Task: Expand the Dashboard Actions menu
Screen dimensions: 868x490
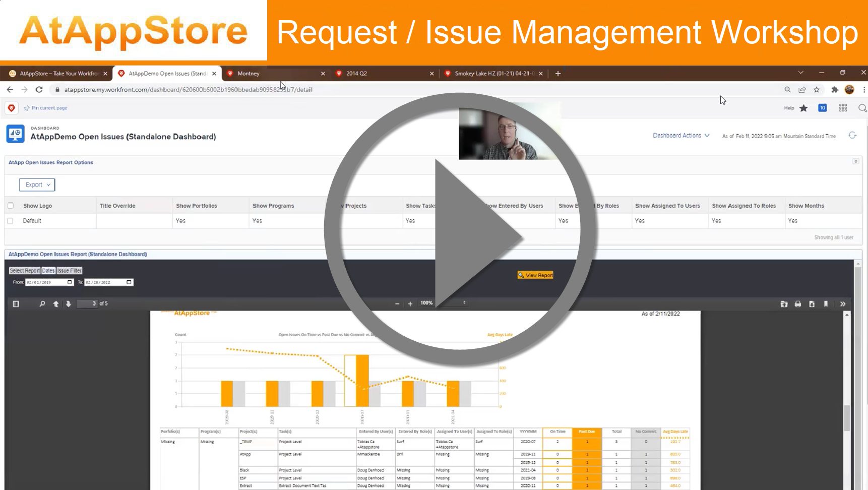Action: (681, 136)
